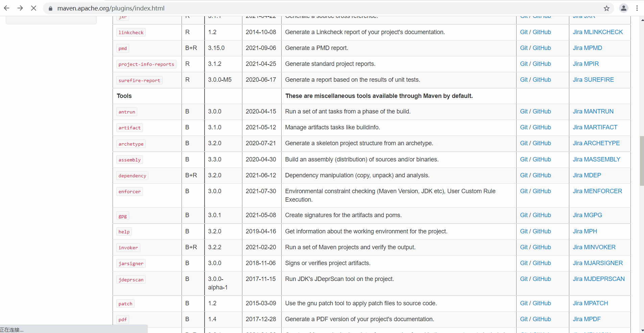Open GitHub link in pdf row
The image size is (644, 333).
click(542, 319)
